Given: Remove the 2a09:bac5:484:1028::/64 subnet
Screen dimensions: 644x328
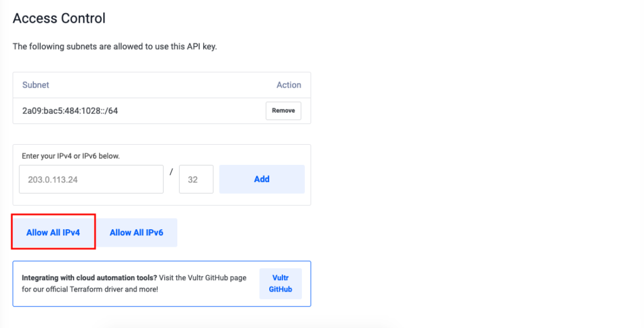Looking at the screenshot, I should click(284, 111).
